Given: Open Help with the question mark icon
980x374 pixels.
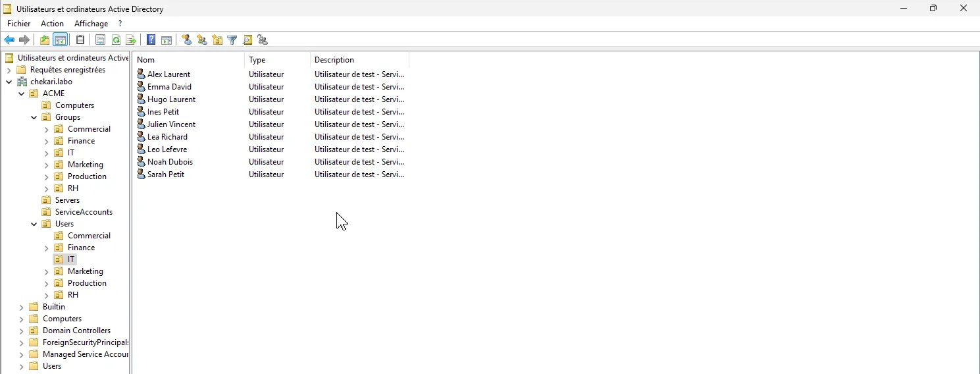Looking at the screenshot, I should coord(151,40).
